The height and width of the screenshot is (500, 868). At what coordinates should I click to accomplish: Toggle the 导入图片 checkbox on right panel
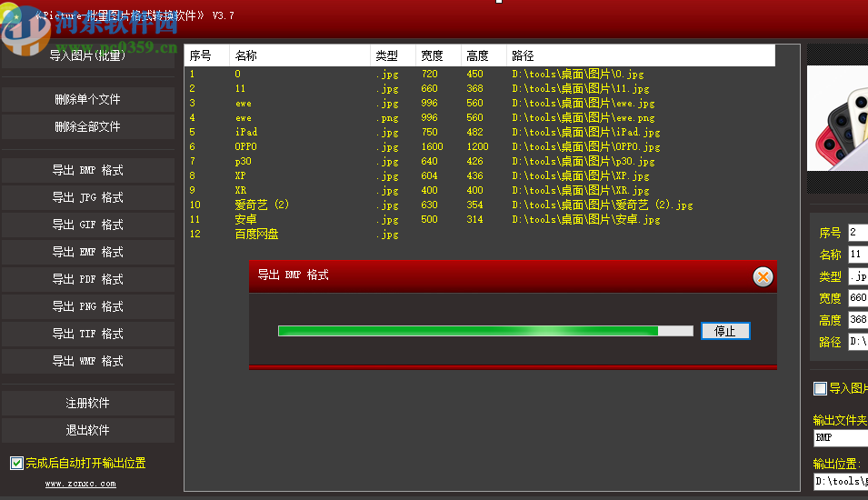(820, 388)
